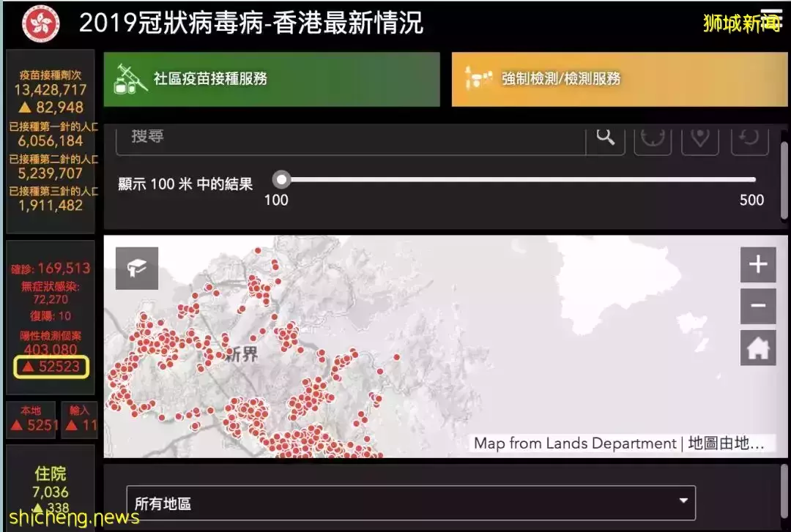The image size is (791, 532).
Task: Click the distance slider handle at 100
Action: [281, 180]
